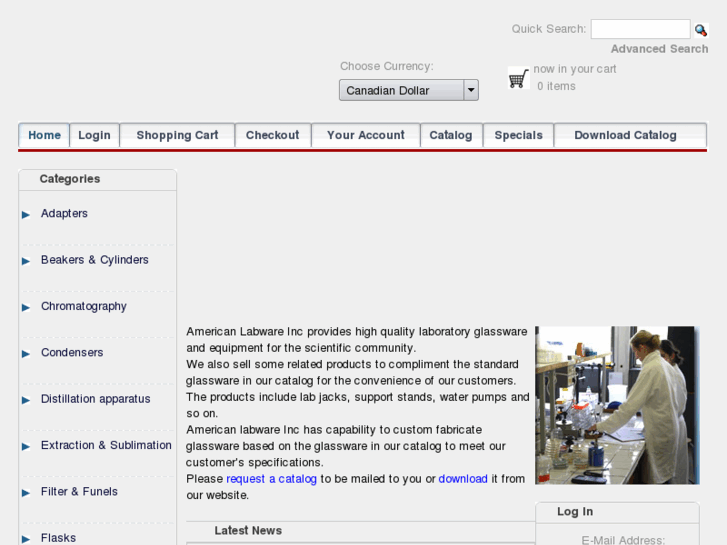Click the arrow bullet beside Chromatography

26,307
